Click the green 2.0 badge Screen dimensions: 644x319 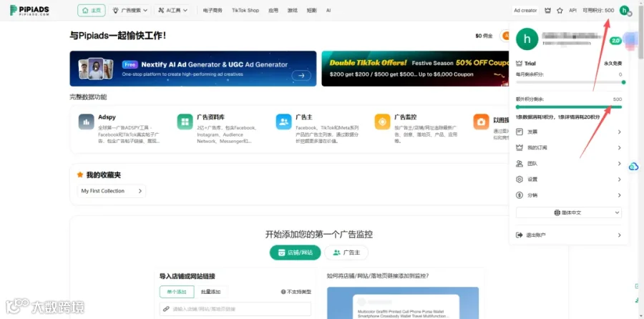point(615,41)
